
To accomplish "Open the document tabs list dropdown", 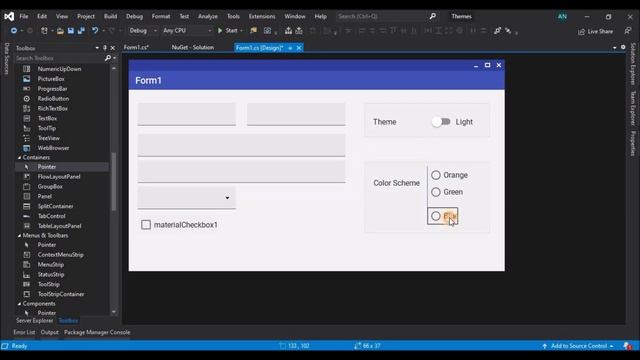I will click(615, 48).
